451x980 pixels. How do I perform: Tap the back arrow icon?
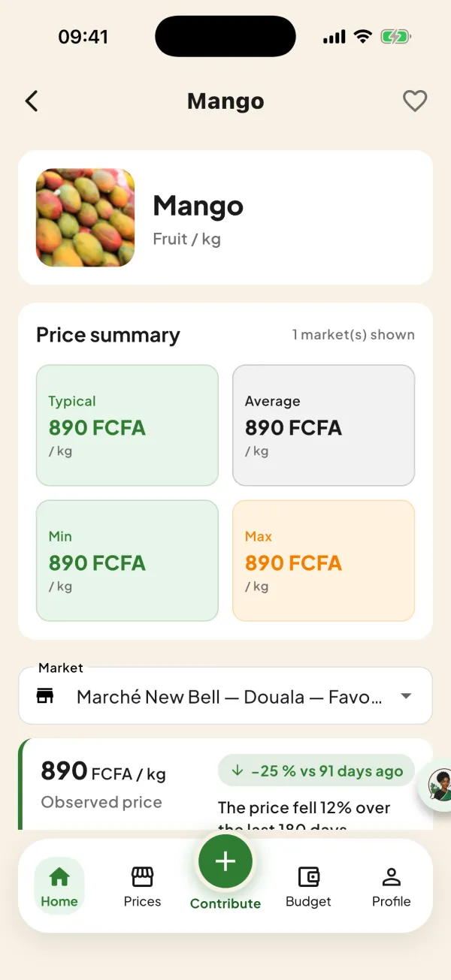point(31,101)
